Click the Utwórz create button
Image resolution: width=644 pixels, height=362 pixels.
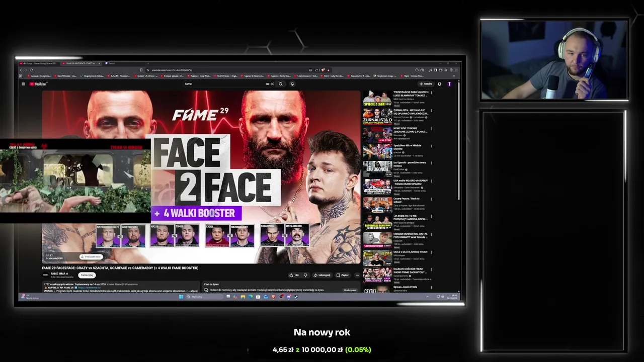(x=426, y=84)
